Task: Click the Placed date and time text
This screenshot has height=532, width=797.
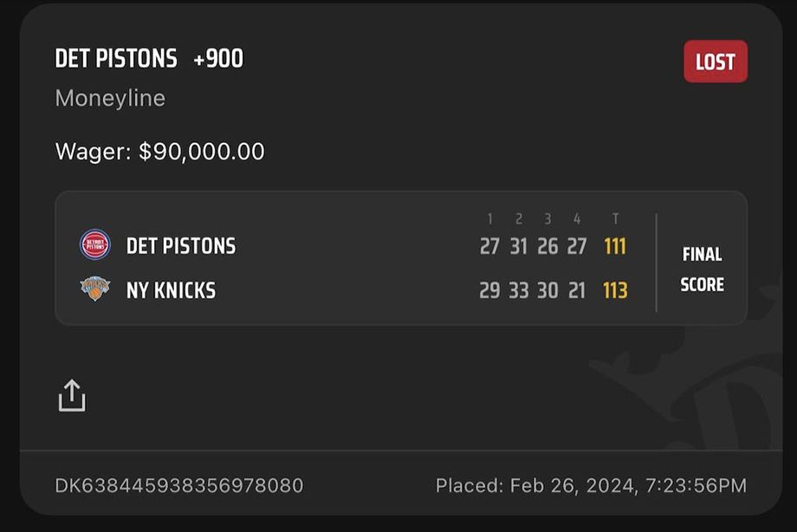Action: 591,485
